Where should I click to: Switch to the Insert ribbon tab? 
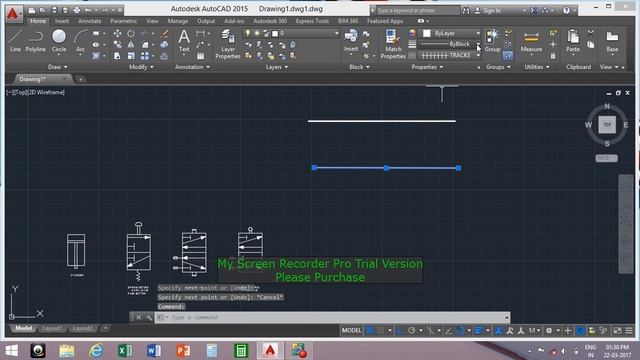point(62,21)
